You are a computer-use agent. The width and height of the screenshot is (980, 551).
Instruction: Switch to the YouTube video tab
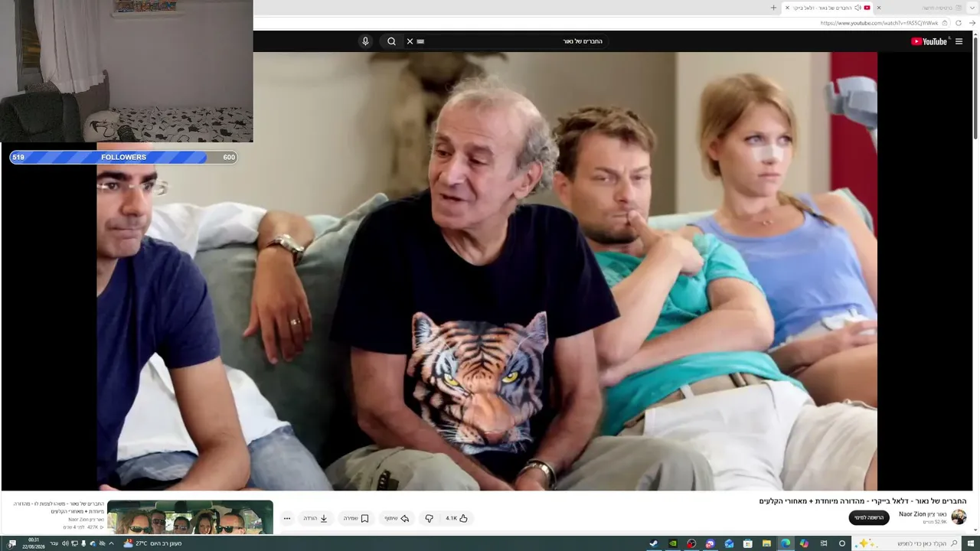827,8
